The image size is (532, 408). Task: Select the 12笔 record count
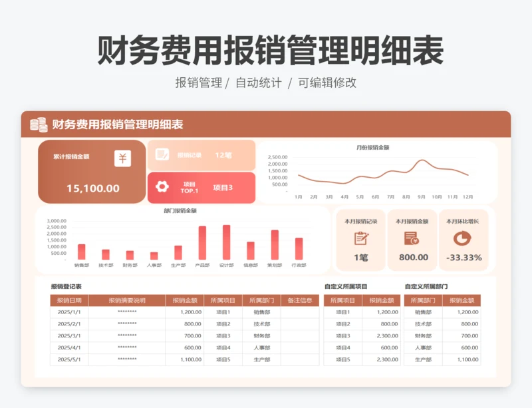coord(223,155)
